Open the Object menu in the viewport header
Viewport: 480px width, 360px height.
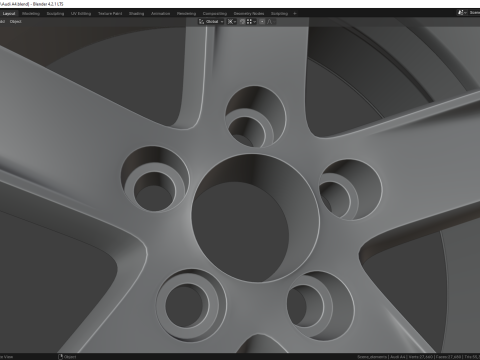(x=15, y=22)
